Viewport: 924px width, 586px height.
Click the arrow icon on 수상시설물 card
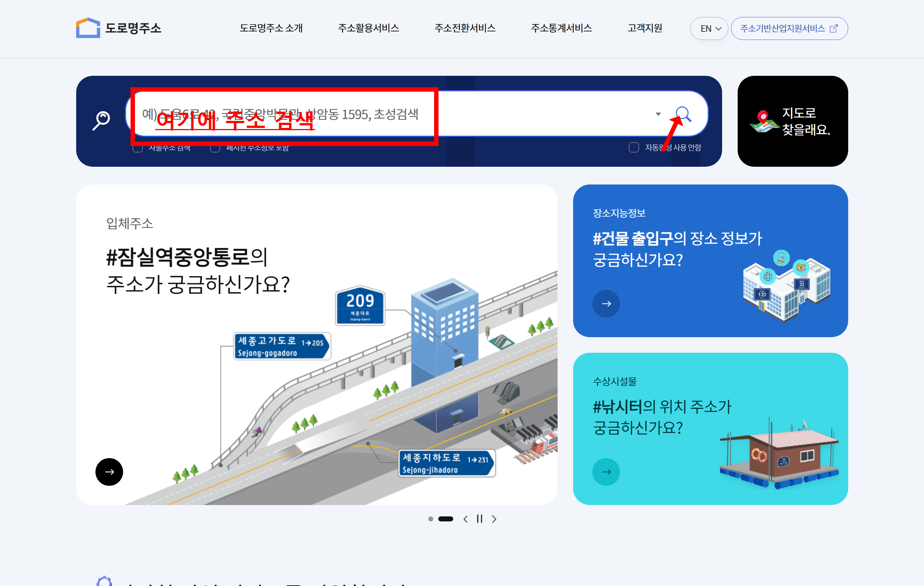click(606, 472)
